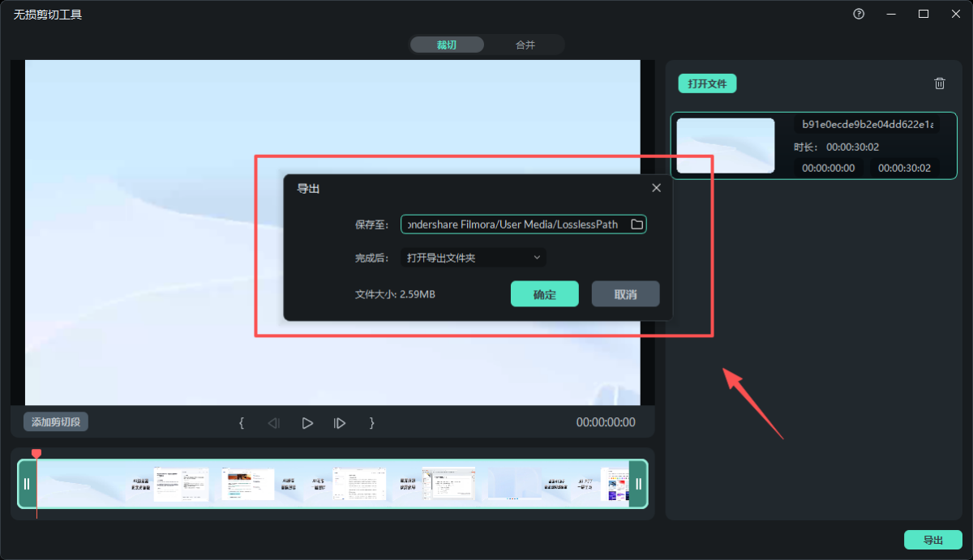973x560 pixels.
Task: Delete clip using the trash icon
Action: pyautogui.click(x=940, y=83)
